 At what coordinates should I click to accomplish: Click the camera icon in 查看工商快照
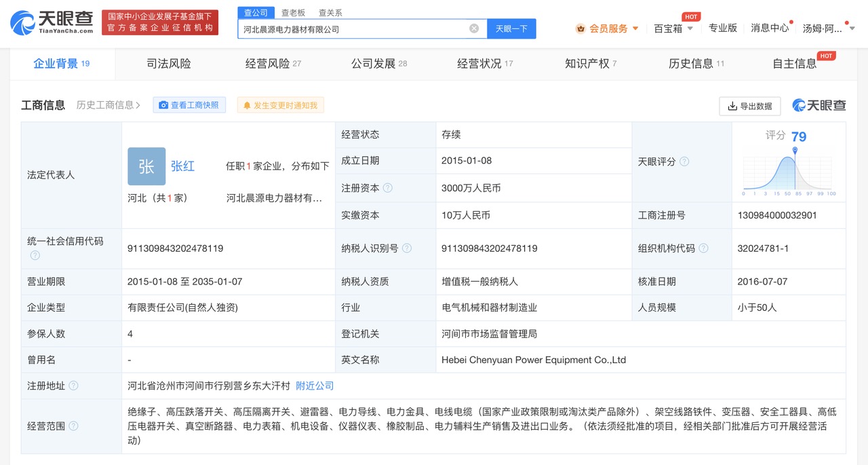pos(163,105)
